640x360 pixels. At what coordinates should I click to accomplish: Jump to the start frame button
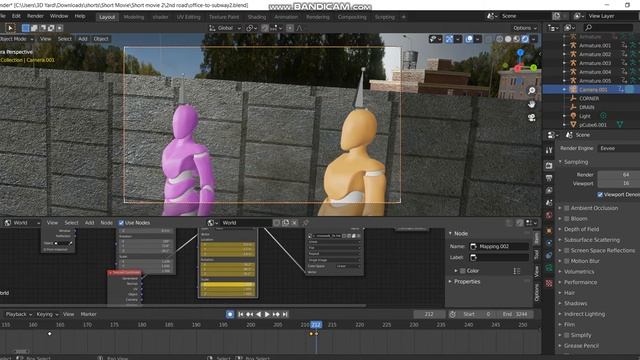tap(240, 314)
